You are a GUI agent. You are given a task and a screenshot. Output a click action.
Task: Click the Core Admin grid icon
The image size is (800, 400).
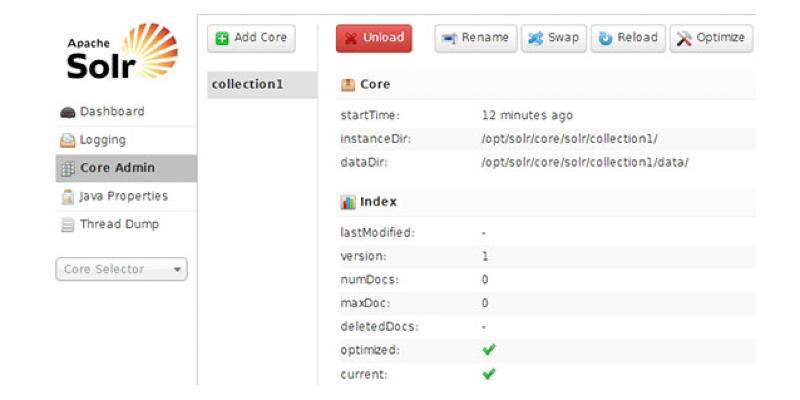coord(69,168)
